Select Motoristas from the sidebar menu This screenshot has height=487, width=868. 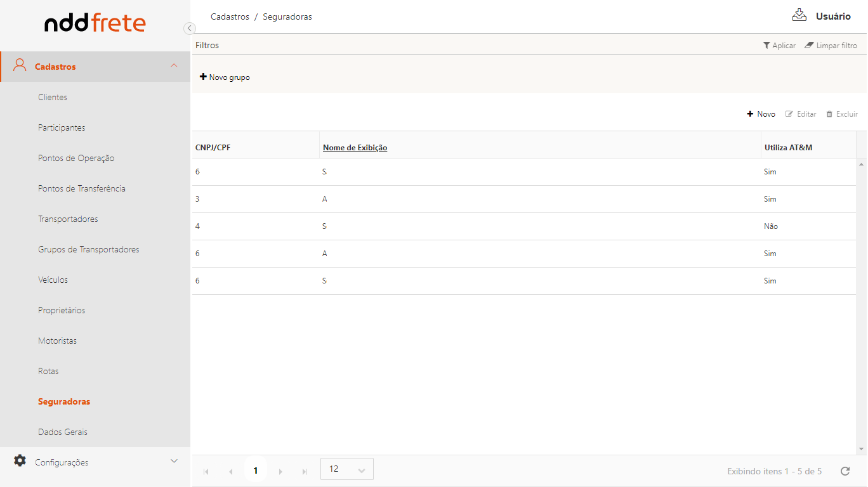[x=57, y=341]
